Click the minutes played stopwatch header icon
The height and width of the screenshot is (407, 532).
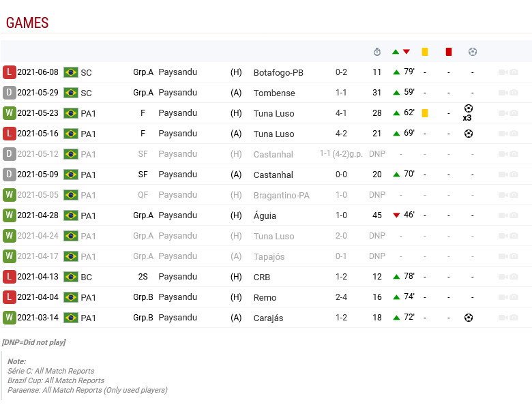click(377, 52)
